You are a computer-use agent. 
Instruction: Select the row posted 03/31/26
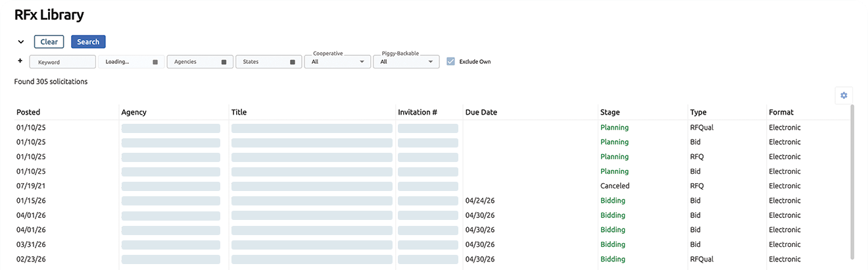[x=431, y=244]
